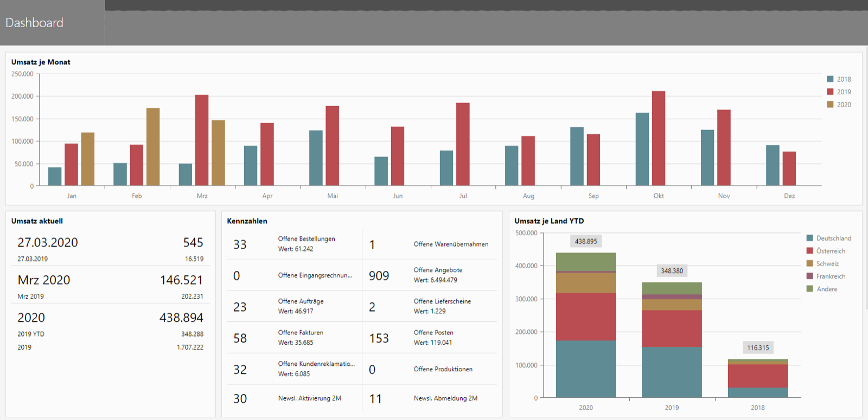Viewport: 868px width, 420px height.
Task: Select the Österreich legend label
Action: coord(831,251)
